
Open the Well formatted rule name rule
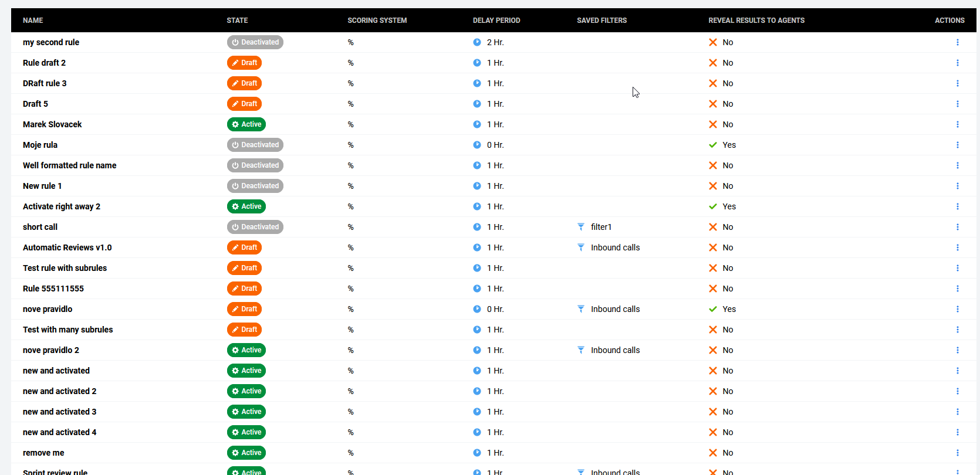(x=69, y=165)
